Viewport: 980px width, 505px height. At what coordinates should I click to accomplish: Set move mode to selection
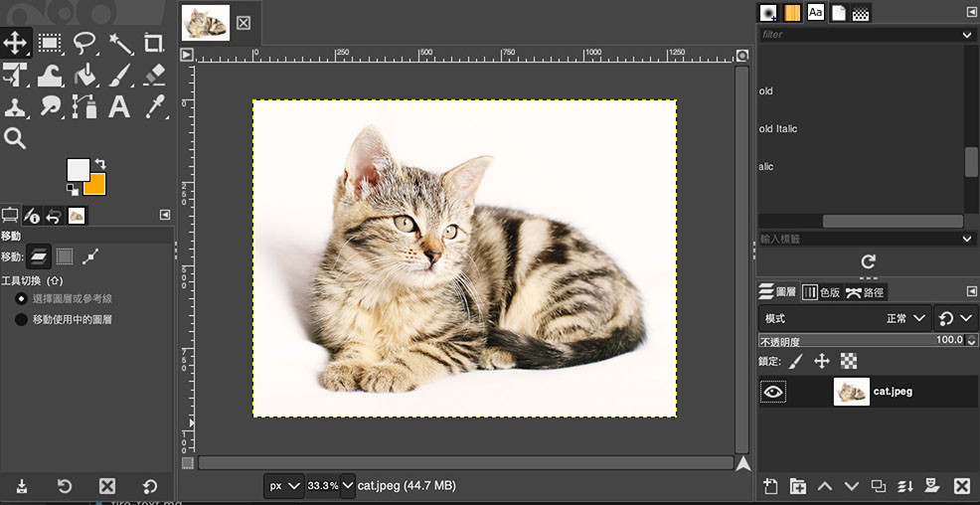(x=65, y=256)
